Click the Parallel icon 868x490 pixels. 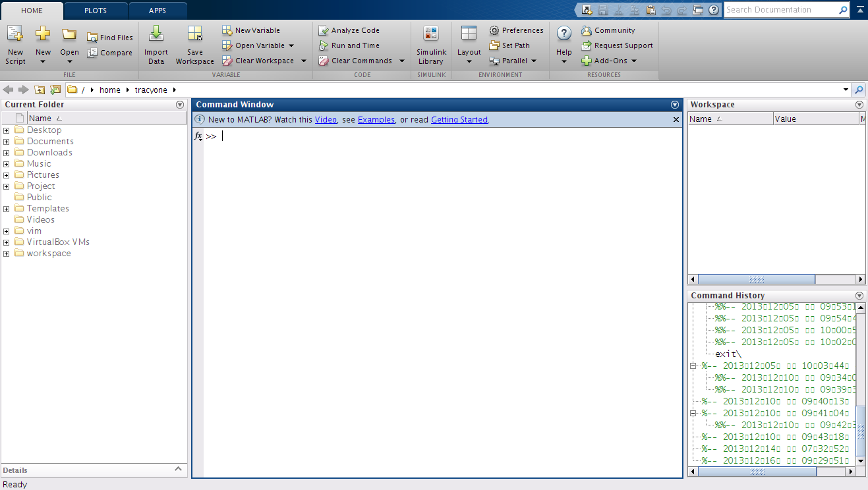[494, 61]
